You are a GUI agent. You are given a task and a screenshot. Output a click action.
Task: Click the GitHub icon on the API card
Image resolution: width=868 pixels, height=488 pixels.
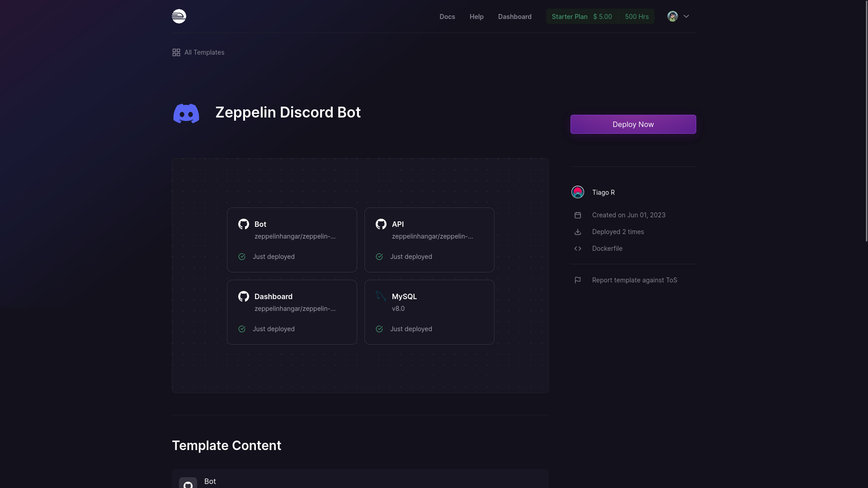(381, 224)
